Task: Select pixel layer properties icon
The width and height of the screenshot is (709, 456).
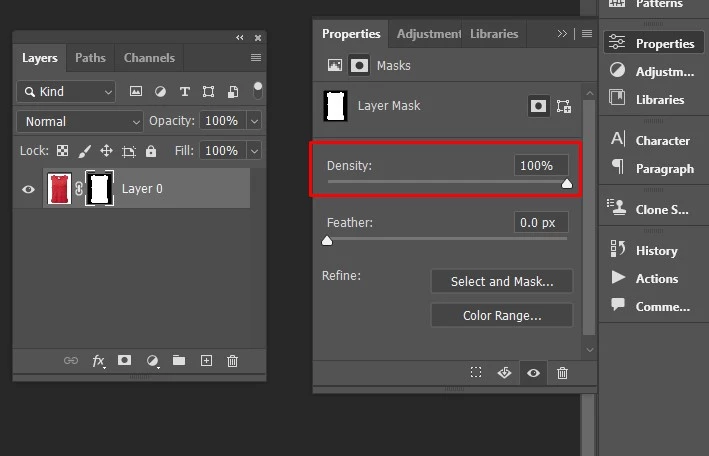Action: (x=335, y=66)
